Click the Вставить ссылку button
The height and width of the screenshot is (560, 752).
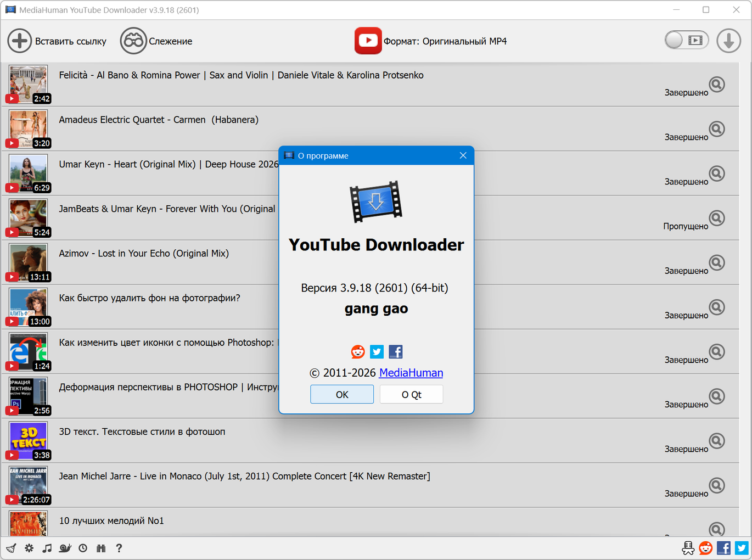coord(57,41)
